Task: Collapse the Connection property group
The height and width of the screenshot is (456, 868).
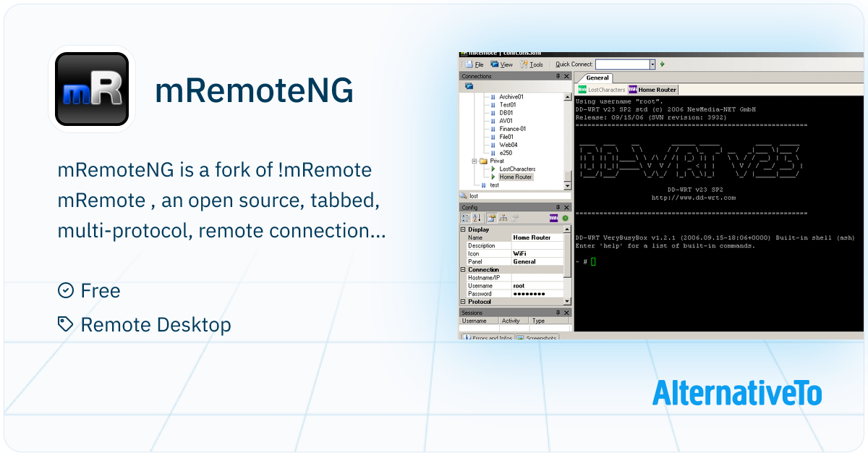Action: tap(463, 269)
